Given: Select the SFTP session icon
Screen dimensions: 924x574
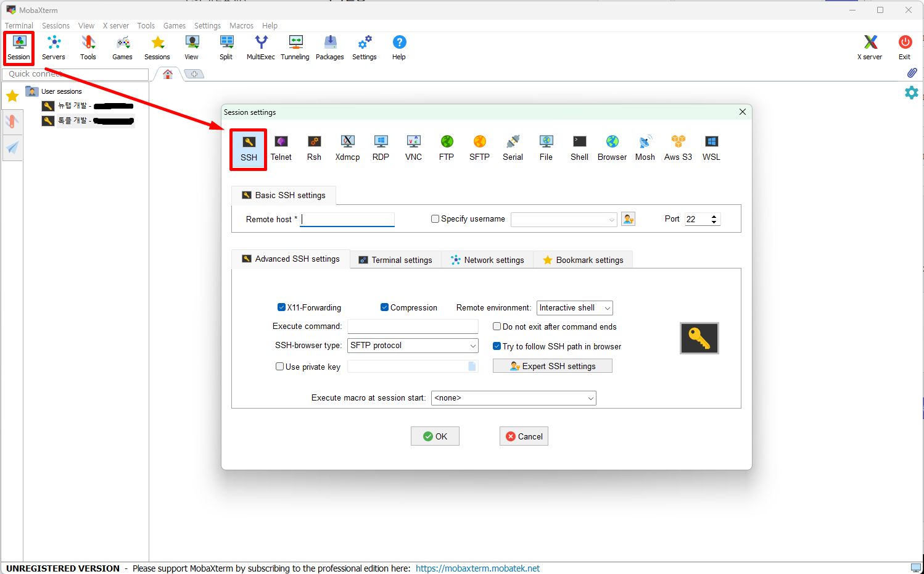Looking at the screenshot, I should click(x=479, y=148).
